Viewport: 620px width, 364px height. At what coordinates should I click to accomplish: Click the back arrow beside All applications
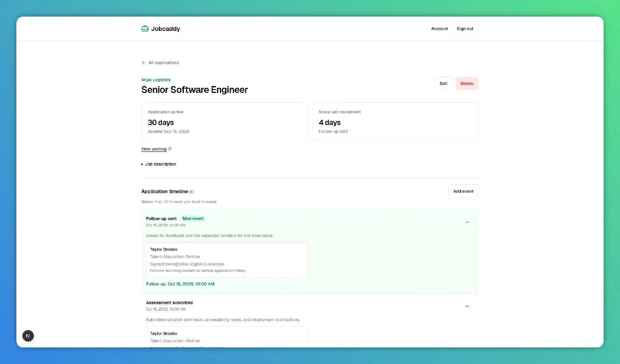[x=143, y=63]
